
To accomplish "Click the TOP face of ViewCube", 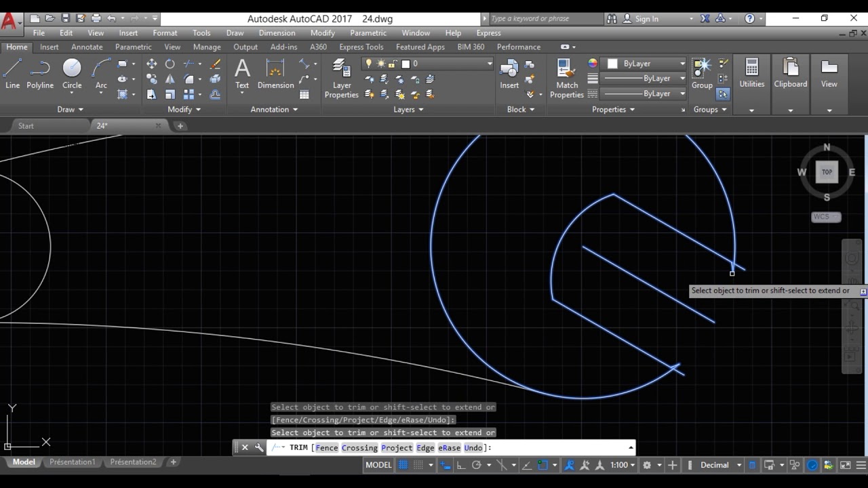I will (827, 172).
